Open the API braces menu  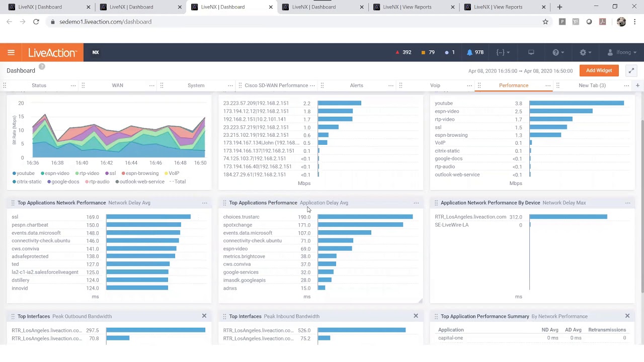503,52
